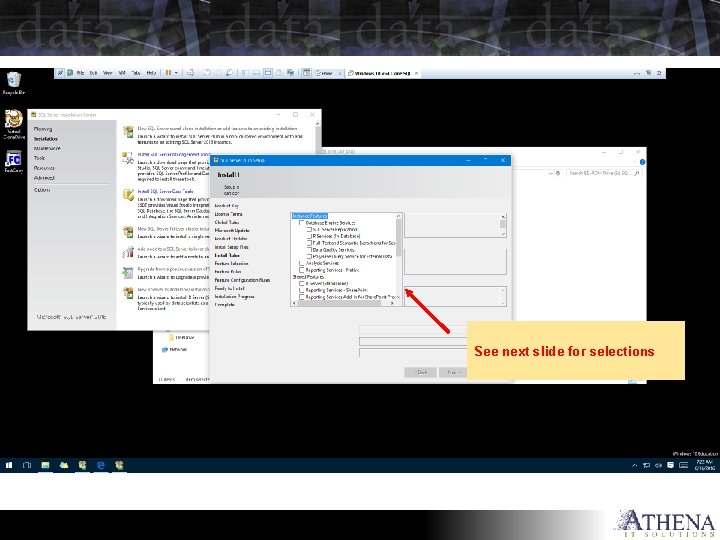Open the Tabs menu in VM toolbar
720x540 pixels.
pyautogui.click(x=136, y=73)
